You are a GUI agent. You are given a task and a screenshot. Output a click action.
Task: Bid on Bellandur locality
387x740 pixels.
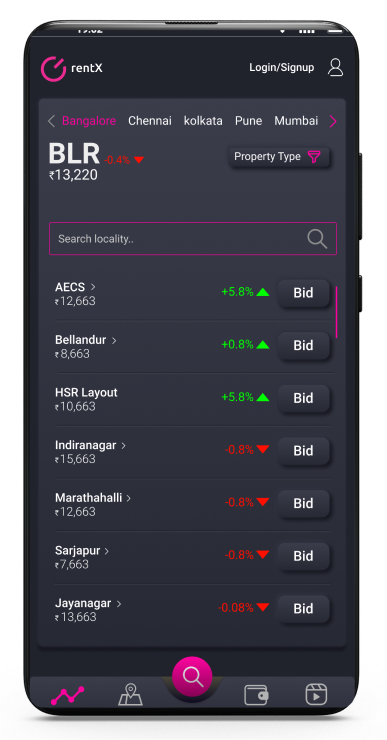303,345
